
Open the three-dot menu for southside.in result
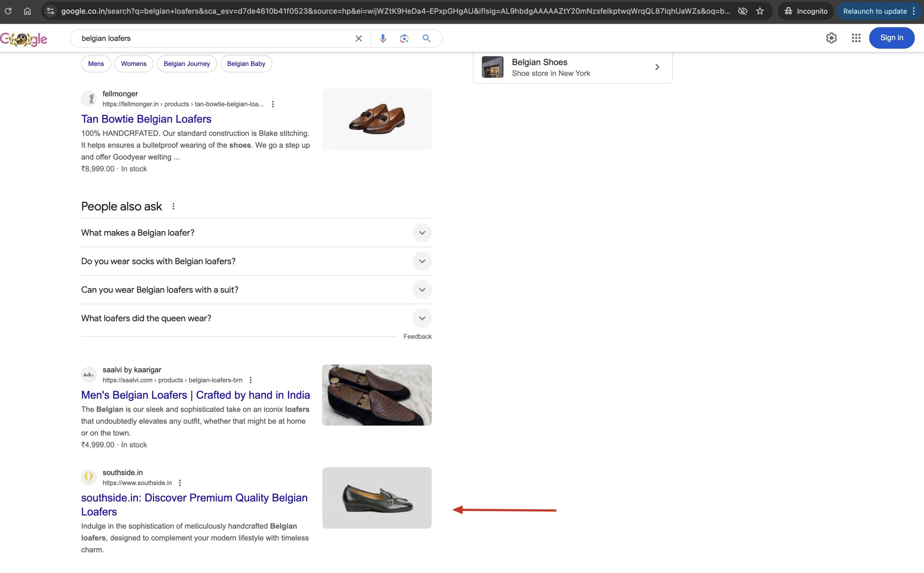[x=180, y=483]
